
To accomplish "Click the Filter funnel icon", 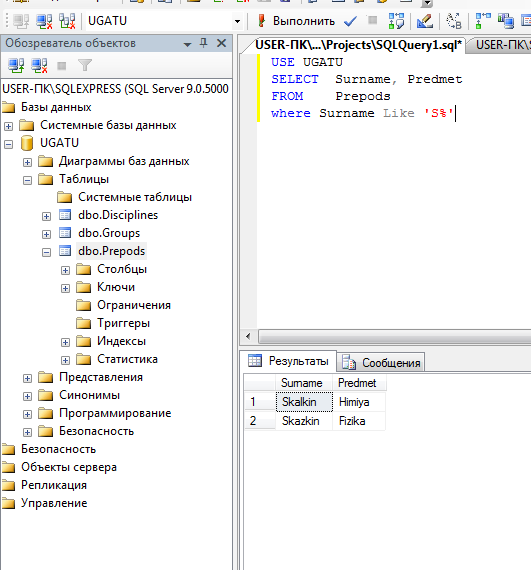I will (85, 65).
